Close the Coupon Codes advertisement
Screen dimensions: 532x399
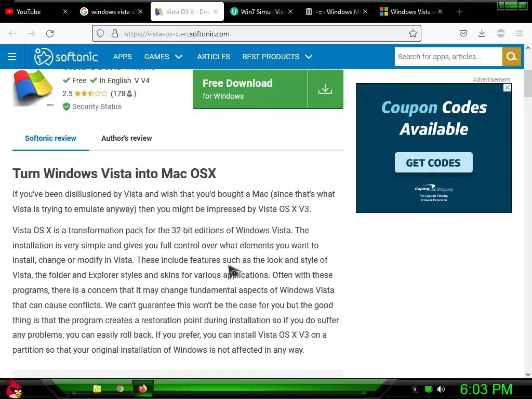[x=507, y=87]
